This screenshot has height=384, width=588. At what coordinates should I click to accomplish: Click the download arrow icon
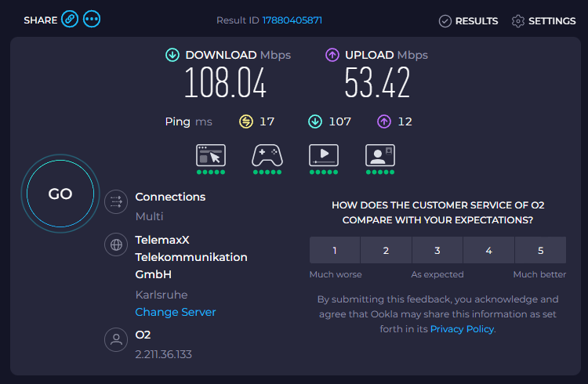click(x=172, y=55)
